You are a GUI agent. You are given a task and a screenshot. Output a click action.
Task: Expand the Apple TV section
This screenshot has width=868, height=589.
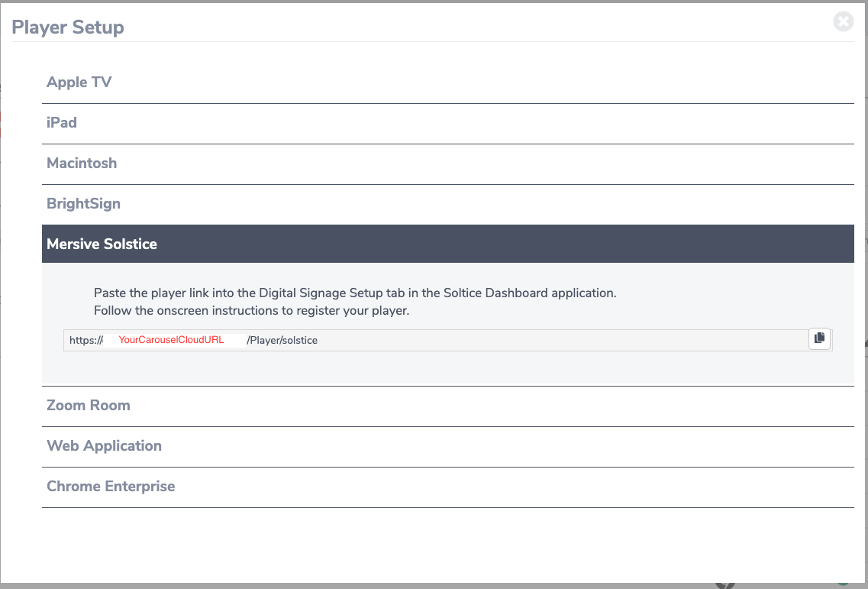pyautogui.click(x=448, y=83)
